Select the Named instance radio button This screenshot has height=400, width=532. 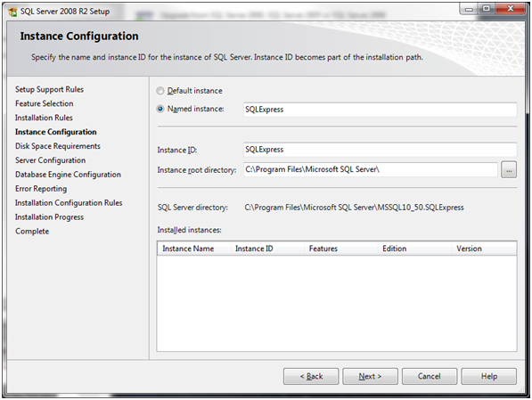click(160, 109)
